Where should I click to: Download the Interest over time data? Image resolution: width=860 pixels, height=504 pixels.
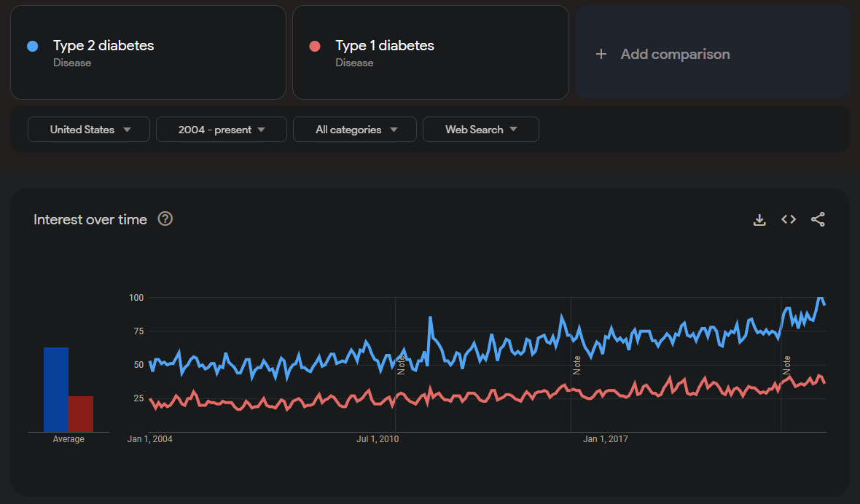pos(759,220)
